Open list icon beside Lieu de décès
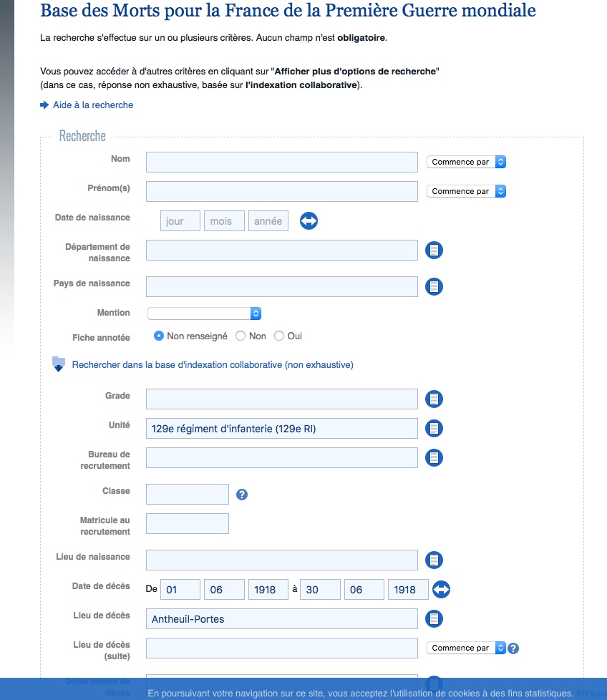Image resolution: width=607 pixels, height=700 pixels. 434,618
